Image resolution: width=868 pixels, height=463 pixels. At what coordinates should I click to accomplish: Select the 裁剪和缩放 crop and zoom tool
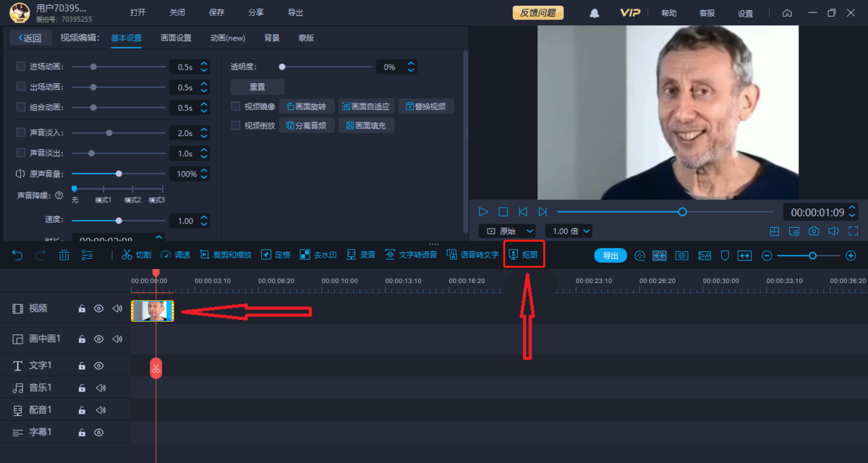point(225,255)
